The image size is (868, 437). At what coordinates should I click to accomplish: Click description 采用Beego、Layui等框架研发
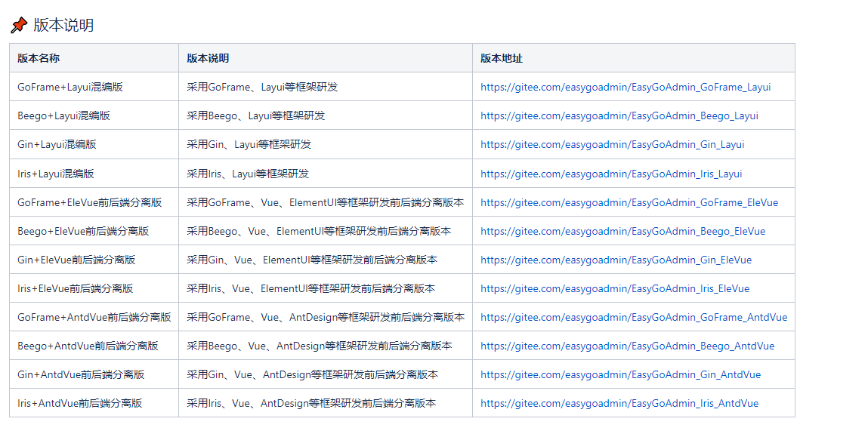pos(256,115)
